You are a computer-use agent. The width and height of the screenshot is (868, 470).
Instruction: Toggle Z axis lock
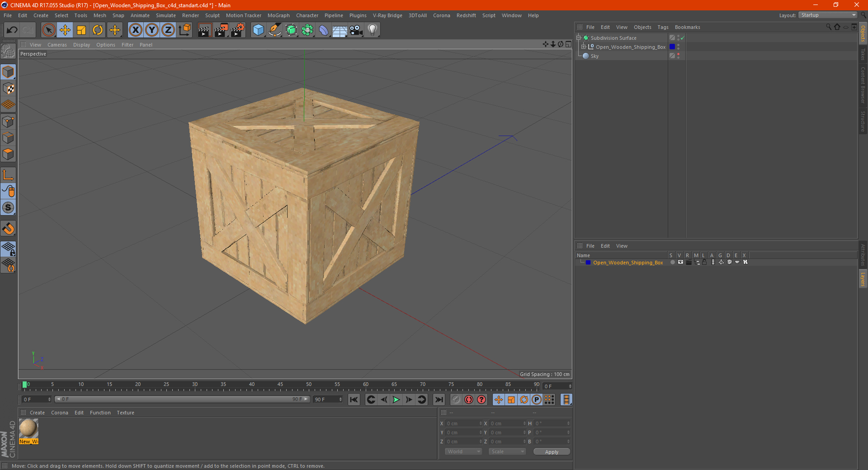(168, 30)
